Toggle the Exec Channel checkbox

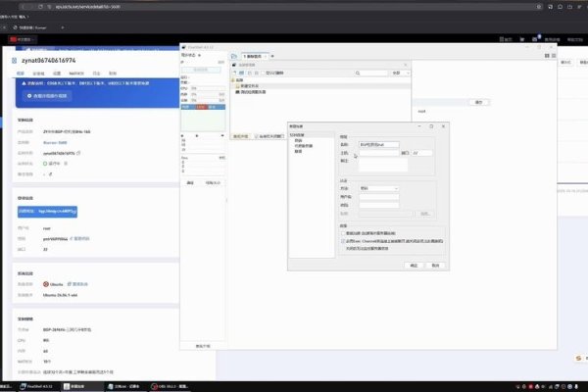[342, 240]
